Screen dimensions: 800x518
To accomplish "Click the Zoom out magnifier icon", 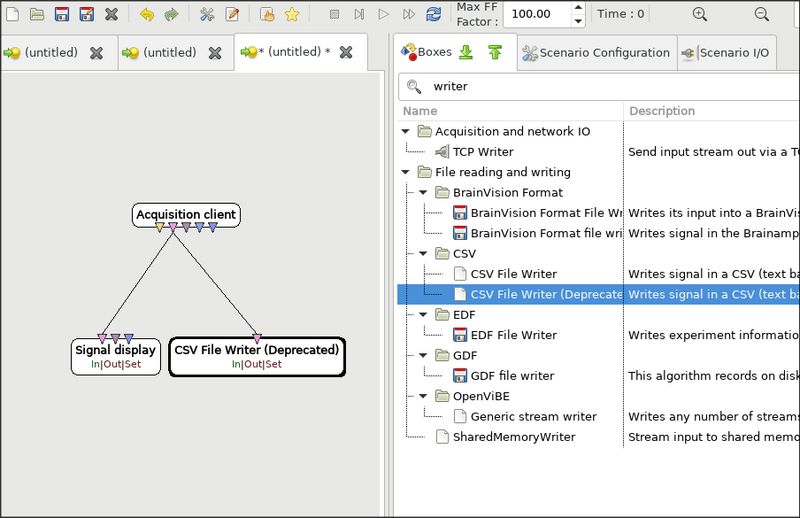I will [x=762, y=14].
